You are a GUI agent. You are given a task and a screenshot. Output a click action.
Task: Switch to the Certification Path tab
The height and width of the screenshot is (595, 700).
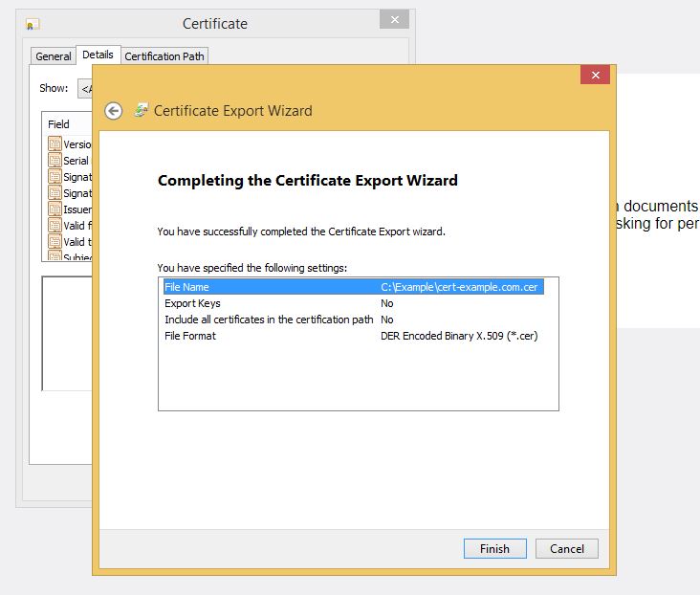click(164, 56)
